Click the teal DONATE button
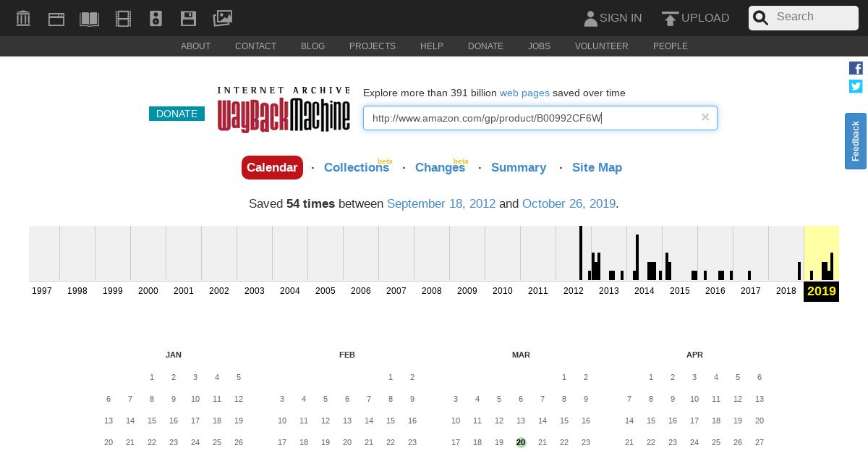 click(176, 114)
